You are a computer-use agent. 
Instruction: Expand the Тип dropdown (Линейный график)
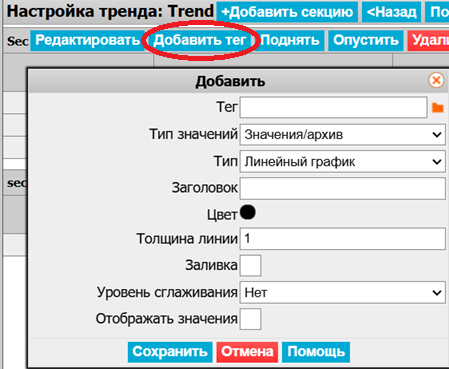[x=342, y=161]
